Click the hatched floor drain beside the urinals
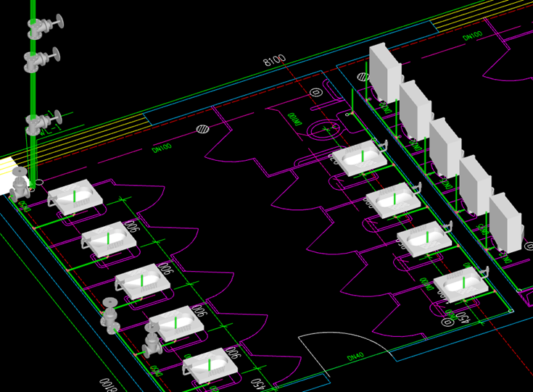The width and height of the screenshot is (533, 392). point(361,75)
